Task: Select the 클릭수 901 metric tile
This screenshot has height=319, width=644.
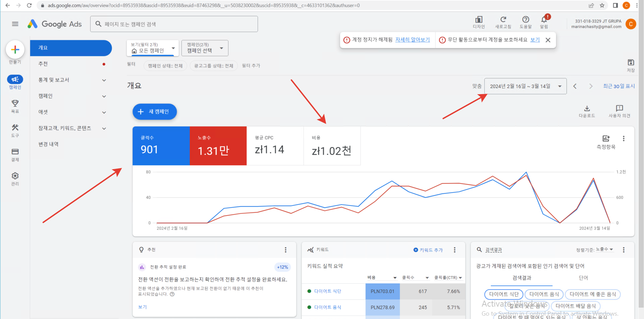Action: (x=161, y=146)
